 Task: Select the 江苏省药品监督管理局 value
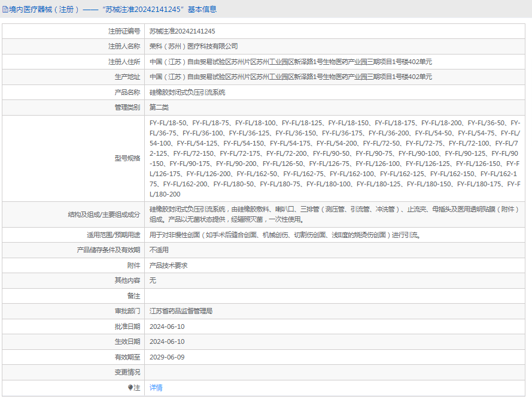tap(181, 312)
